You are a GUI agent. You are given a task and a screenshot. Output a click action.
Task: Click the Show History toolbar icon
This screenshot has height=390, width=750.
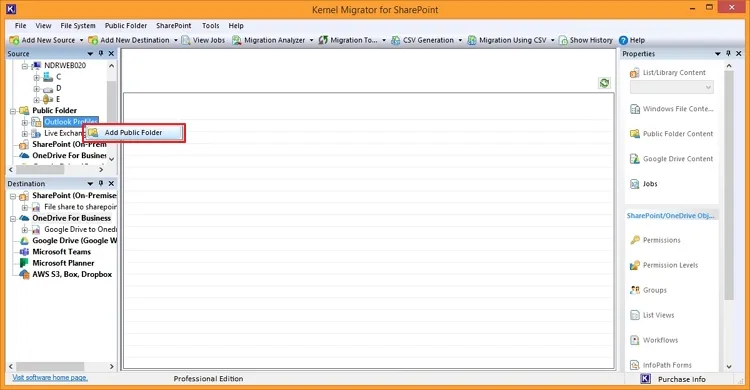pos(563,40)
